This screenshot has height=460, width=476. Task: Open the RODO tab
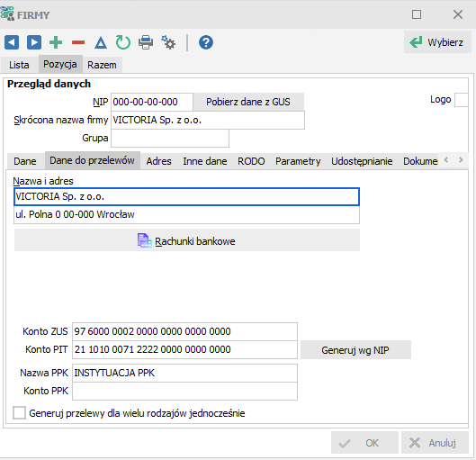[251, 161]
